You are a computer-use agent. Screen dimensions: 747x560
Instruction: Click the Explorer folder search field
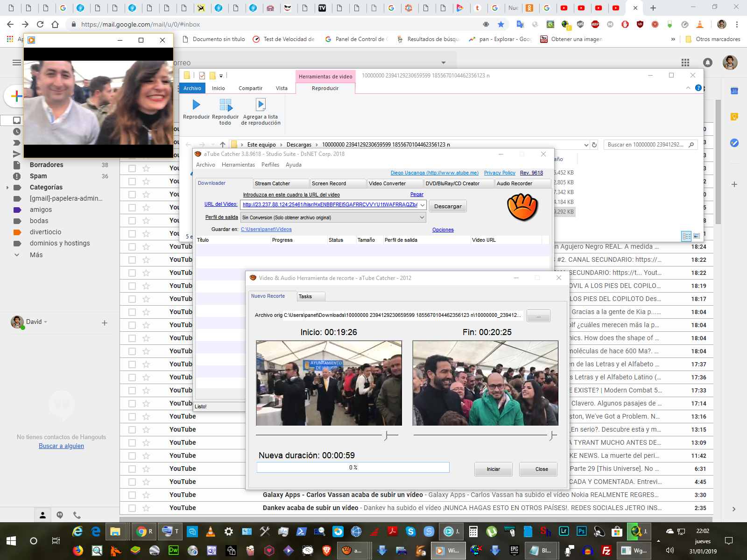point(646,145)
